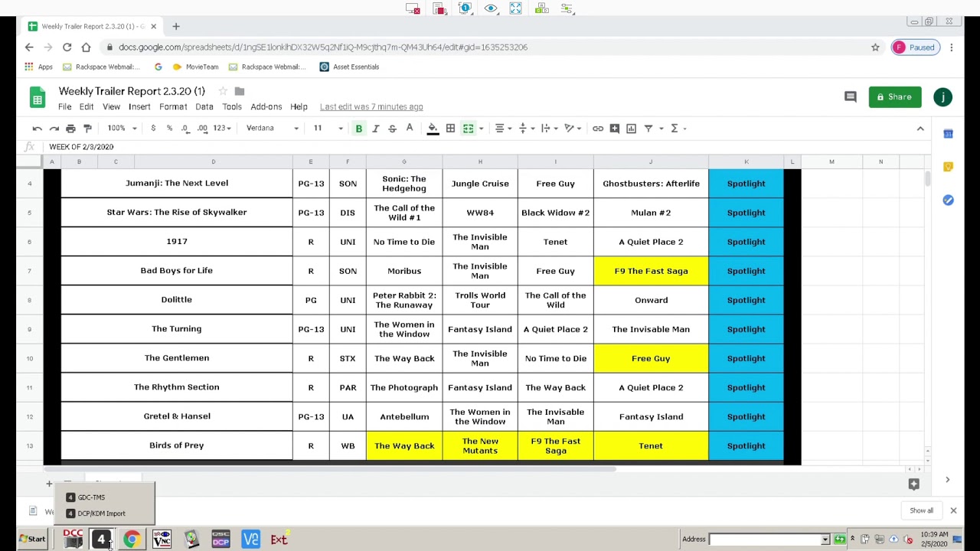Click the Print icon in toolbar
Image resolution: width=980 pixels, height=551 pixels.
(x=70, y=129)
